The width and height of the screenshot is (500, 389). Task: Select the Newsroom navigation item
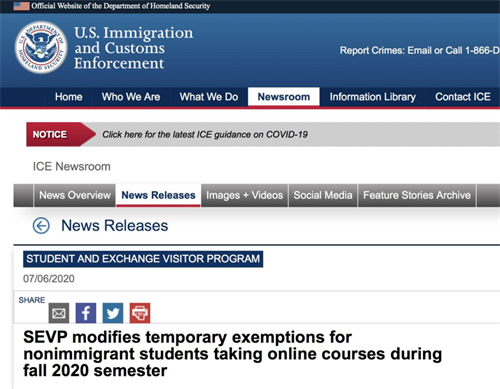(x=284, y=97)
